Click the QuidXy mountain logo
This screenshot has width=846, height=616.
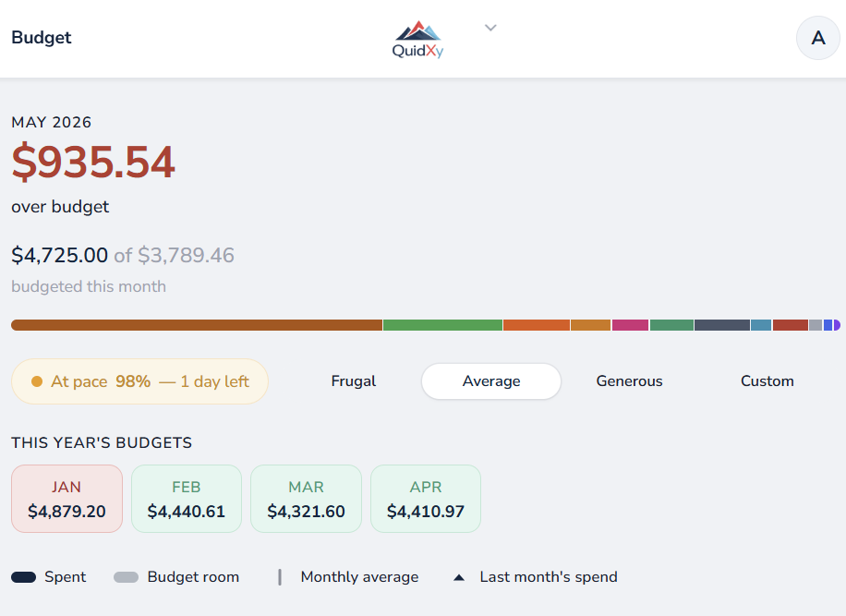[417, 39]
